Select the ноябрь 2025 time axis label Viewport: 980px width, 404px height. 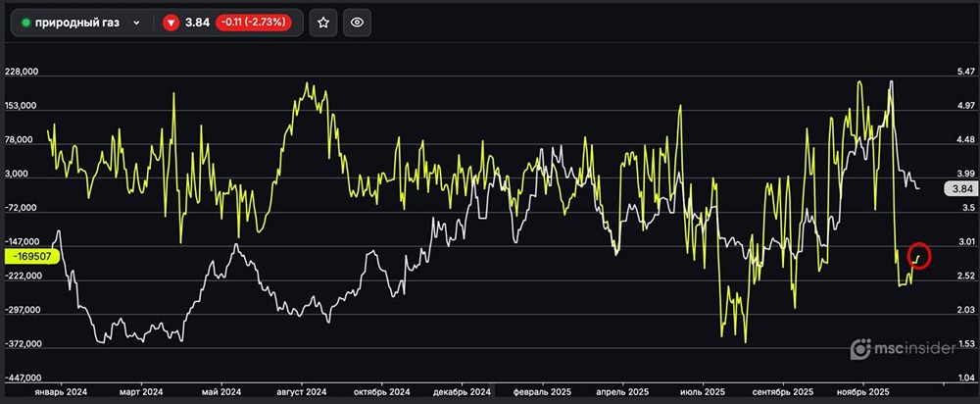tap(863, 392)
